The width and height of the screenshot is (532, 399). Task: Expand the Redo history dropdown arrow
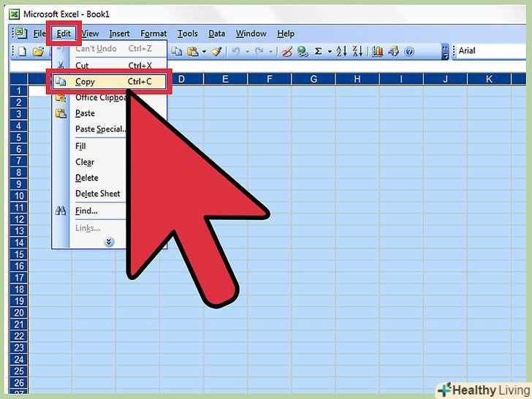pos(270,52)
